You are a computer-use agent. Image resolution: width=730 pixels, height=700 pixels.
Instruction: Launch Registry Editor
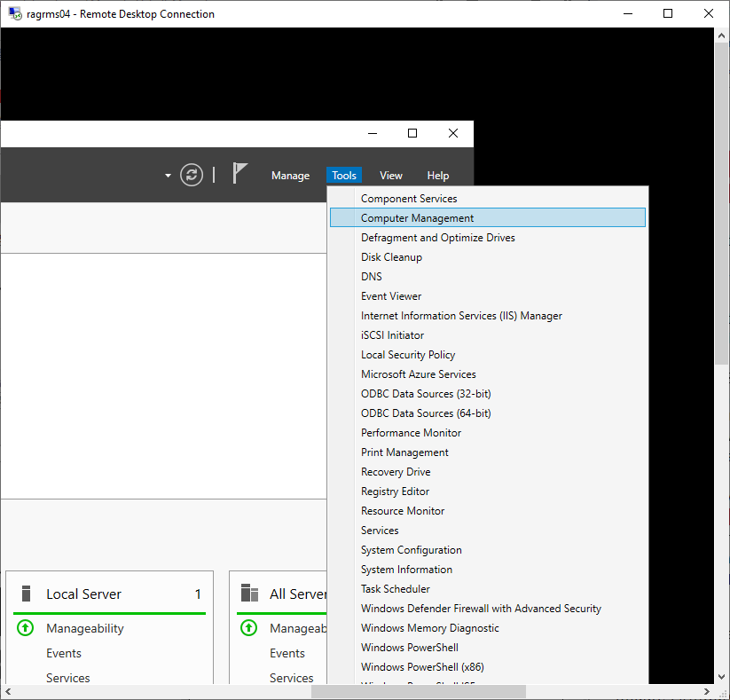(488, 492)
